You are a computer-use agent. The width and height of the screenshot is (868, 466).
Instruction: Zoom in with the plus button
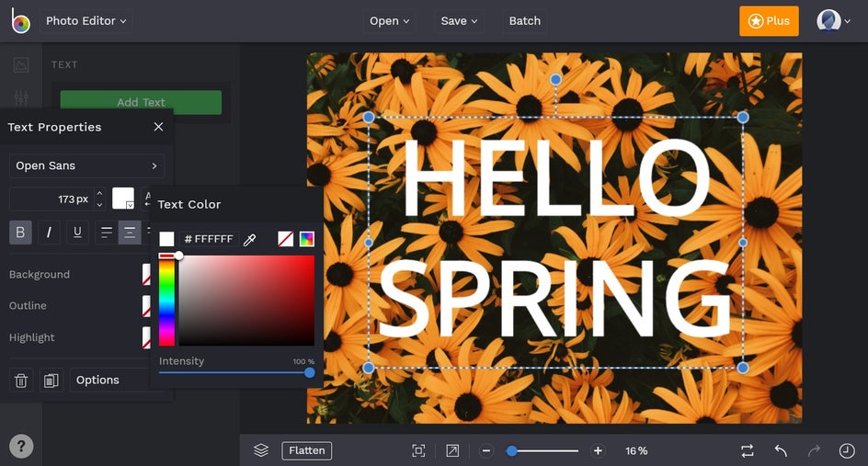click(598, 450)
